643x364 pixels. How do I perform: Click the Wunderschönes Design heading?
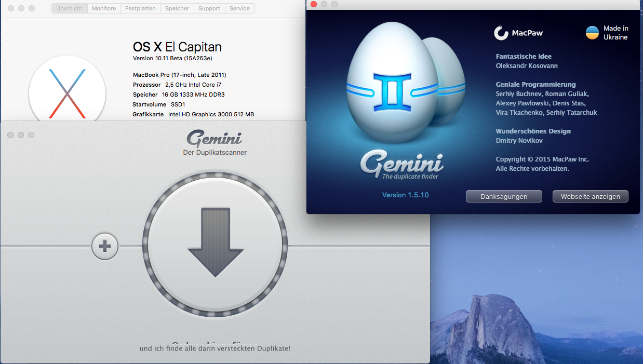click(533, 131)
